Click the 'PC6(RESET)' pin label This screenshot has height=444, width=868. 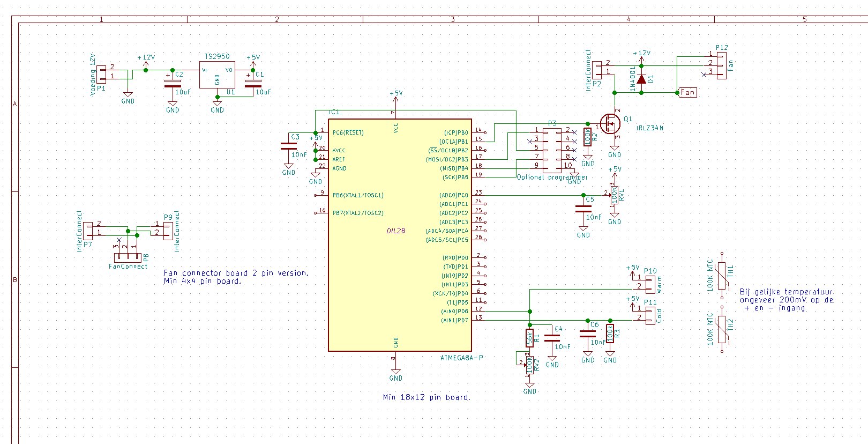coord(348,132)
